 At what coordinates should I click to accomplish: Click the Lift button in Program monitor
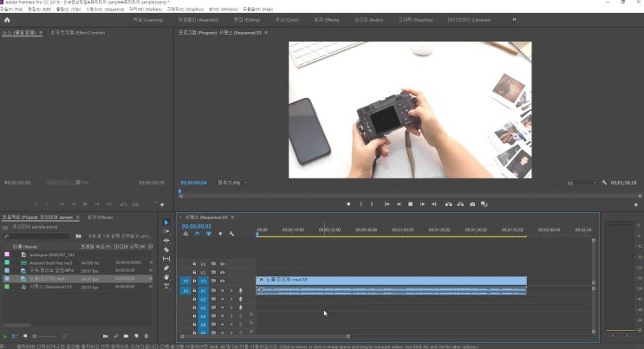click(x=448, y=204)
